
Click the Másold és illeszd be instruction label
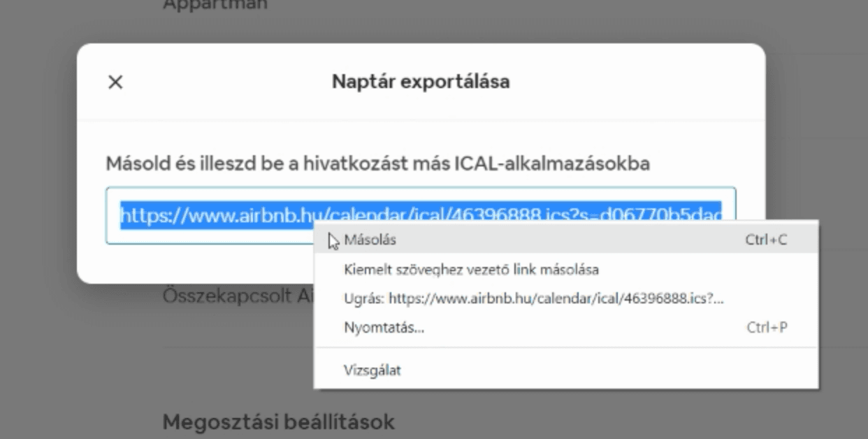[377, 164]
